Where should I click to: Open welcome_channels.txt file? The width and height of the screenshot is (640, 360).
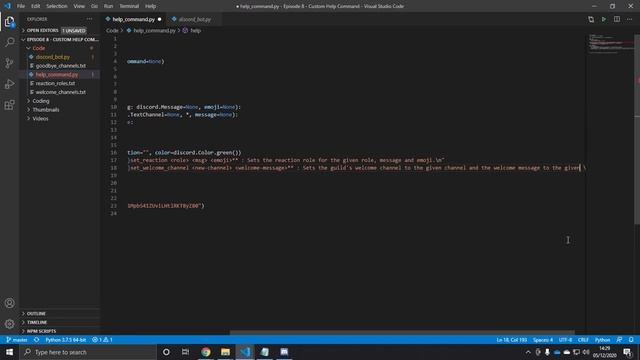60,92
